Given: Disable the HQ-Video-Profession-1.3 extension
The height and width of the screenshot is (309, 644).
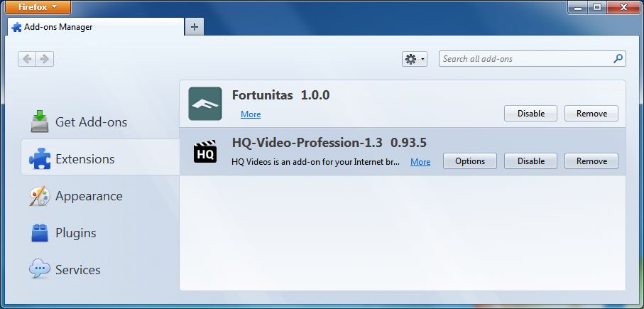Looking at the screenshot, I should click(530, 161).
